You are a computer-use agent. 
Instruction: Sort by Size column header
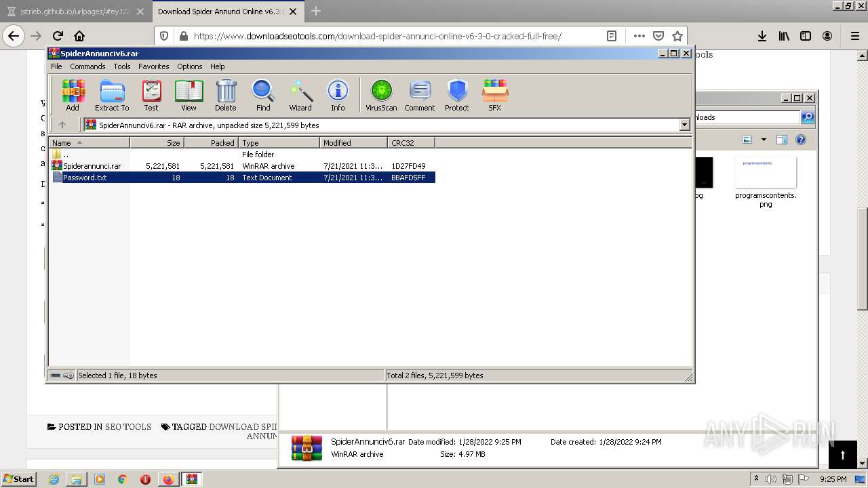(157, 142)
